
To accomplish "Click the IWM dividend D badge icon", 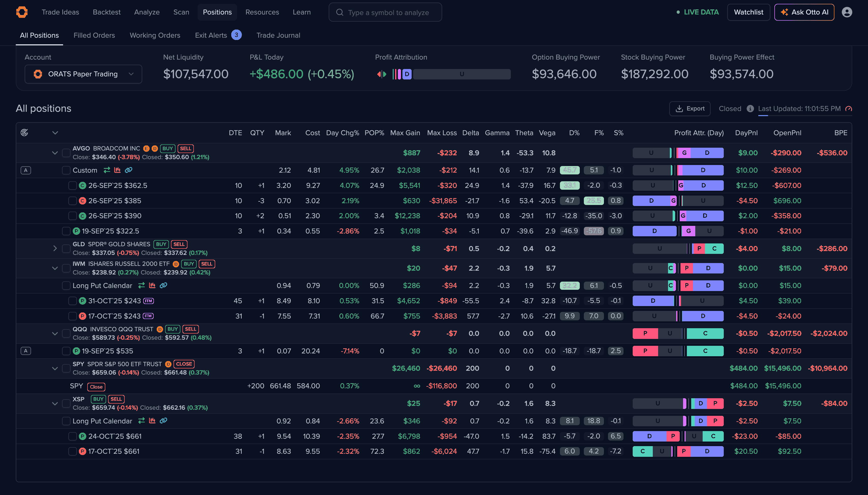I will coord(176,264).
